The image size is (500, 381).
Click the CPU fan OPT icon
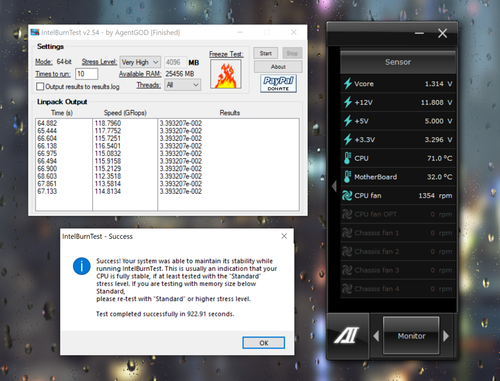click(347, 214)
